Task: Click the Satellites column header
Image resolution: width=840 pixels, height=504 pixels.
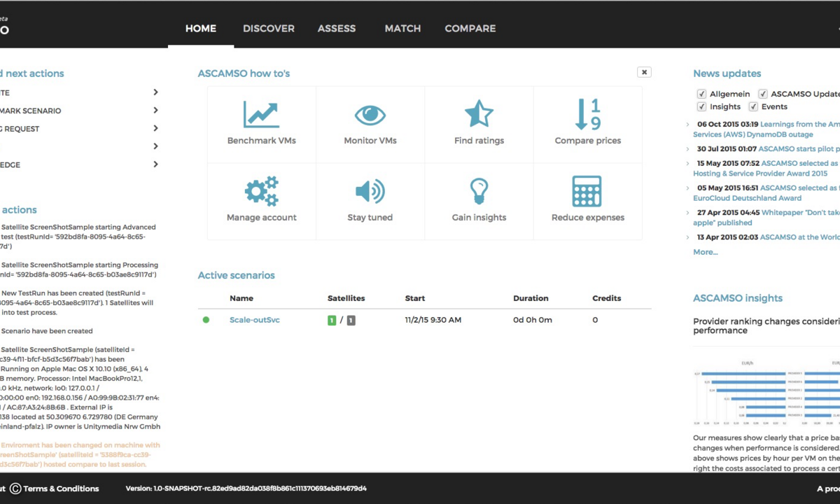Action: [346, 298]
